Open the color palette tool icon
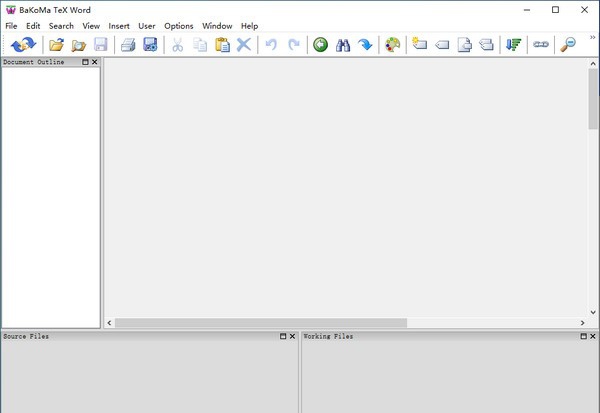The image size is (600, 413). (x=392, y=45)
